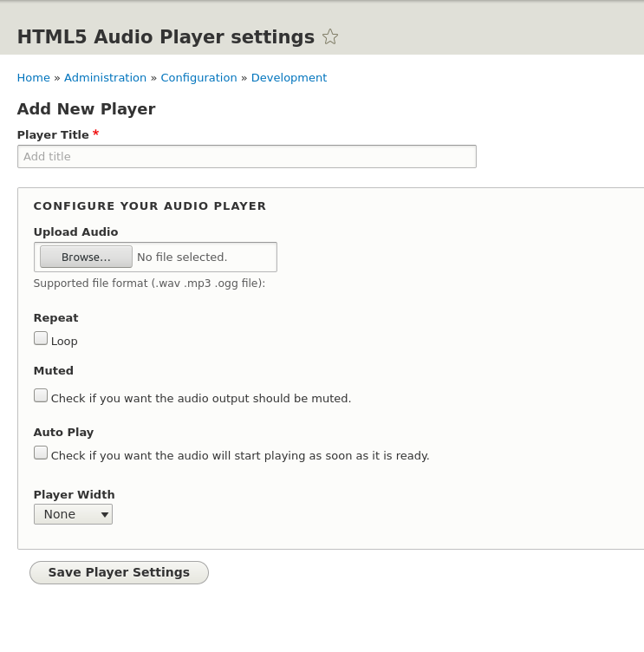644x652 pixels.
Task: Open the Administration breadcrumb link
Action: coord(105,78)
